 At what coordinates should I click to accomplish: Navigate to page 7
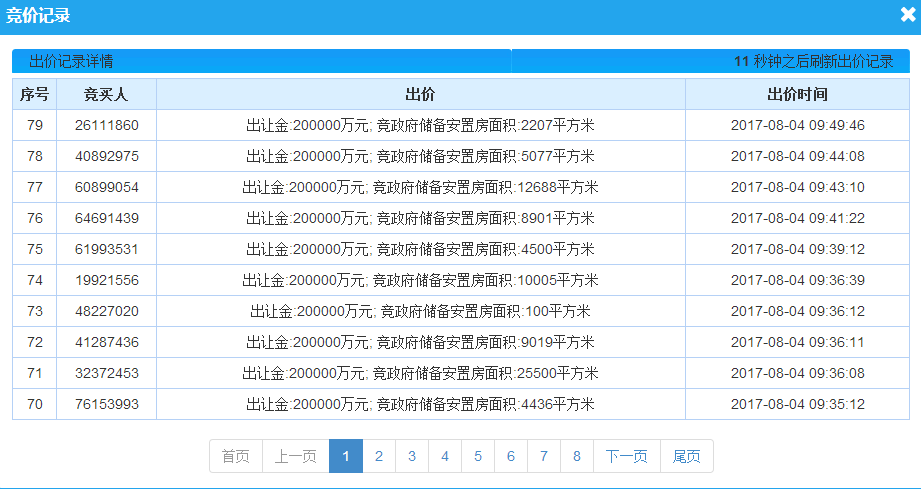click(x=543, y=456)
